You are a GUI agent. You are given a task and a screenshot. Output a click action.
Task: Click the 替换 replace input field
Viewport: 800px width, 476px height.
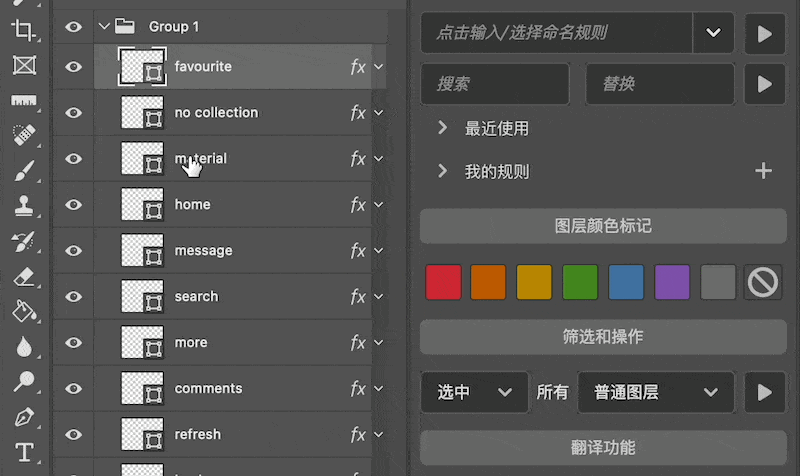(x=660, y=84)
